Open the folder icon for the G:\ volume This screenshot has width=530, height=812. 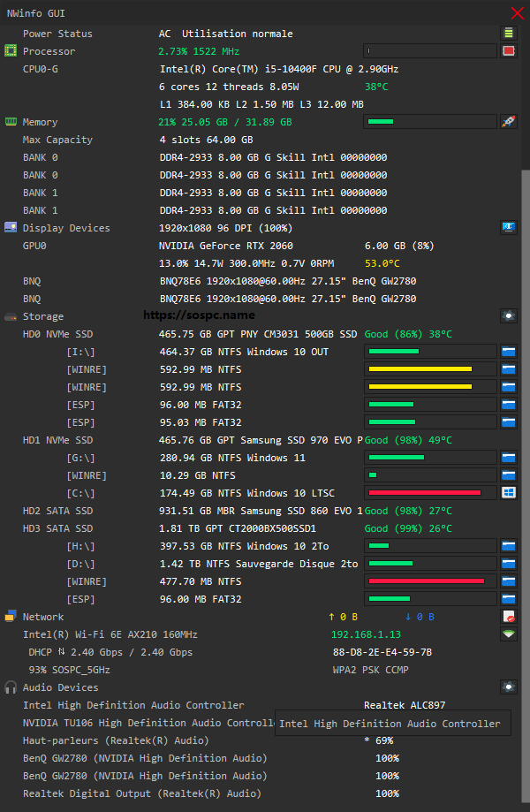tap(508, 458)
